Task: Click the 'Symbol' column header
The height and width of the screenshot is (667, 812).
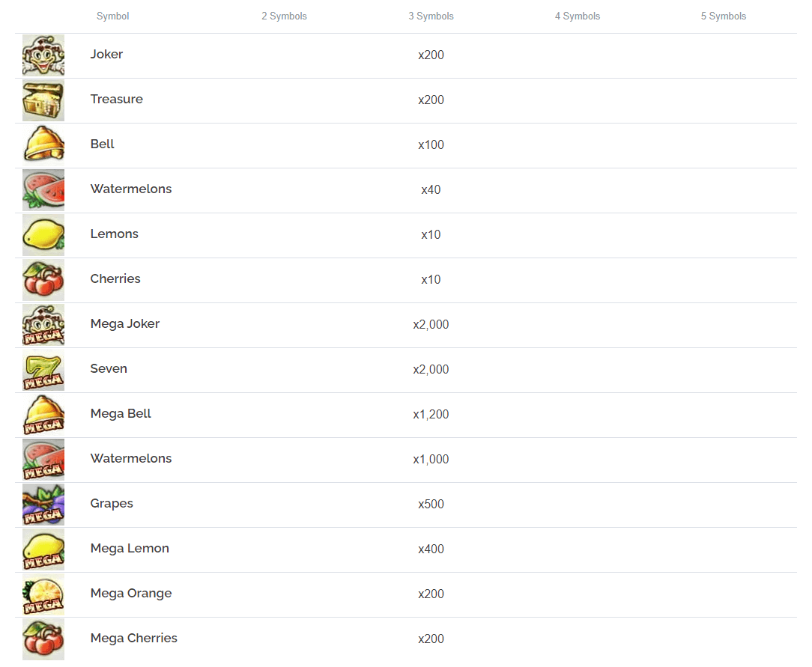Action: coord(113,16)
